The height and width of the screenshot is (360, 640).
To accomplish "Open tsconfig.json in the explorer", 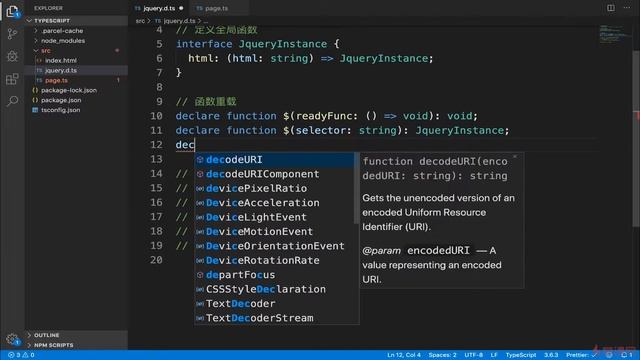I will pos(60,110).
